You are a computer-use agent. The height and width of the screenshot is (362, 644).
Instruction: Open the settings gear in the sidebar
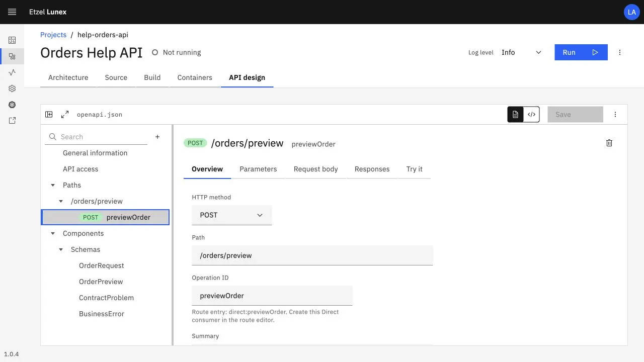(12, 88)
